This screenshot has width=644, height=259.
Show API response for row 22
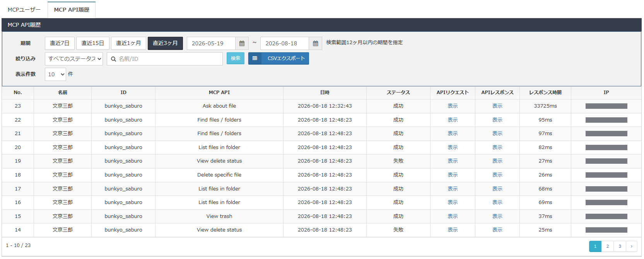click(497, 120)
